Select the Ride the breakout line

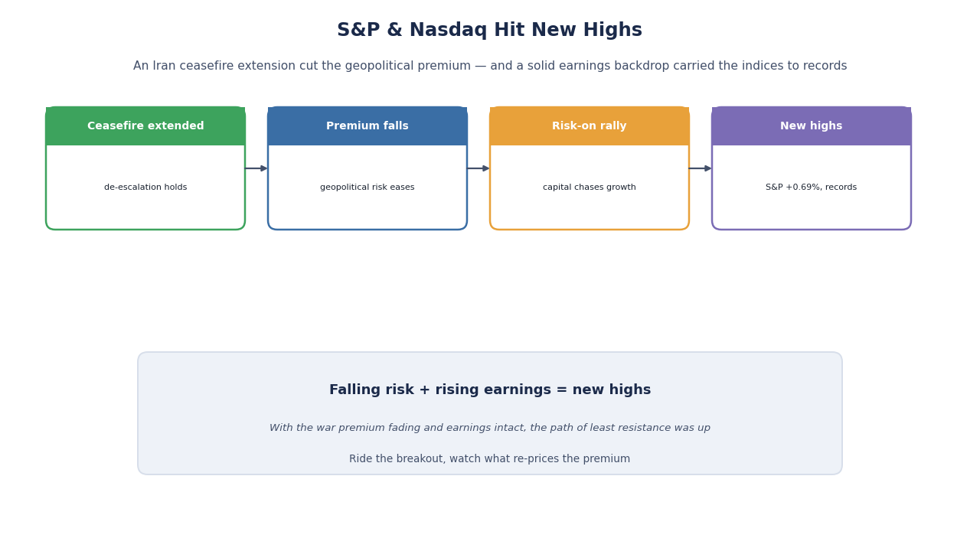coord(490,459)
